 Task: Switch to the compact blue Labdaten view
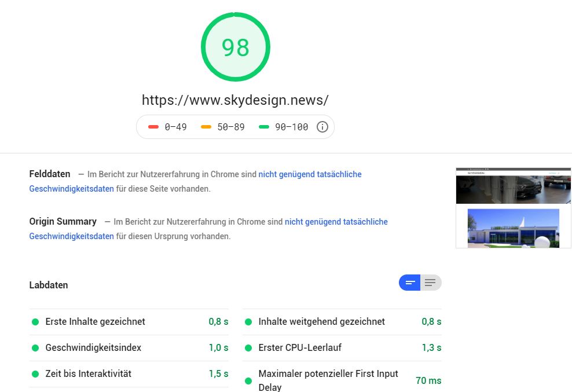(x=410, y=283)
